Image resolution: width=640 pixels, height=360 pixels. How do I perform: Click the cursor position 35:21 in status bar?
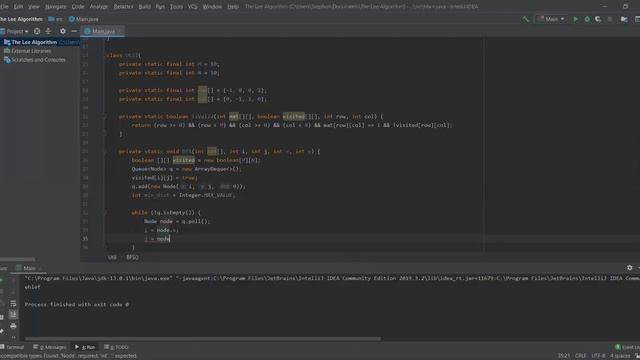[564, 356]
